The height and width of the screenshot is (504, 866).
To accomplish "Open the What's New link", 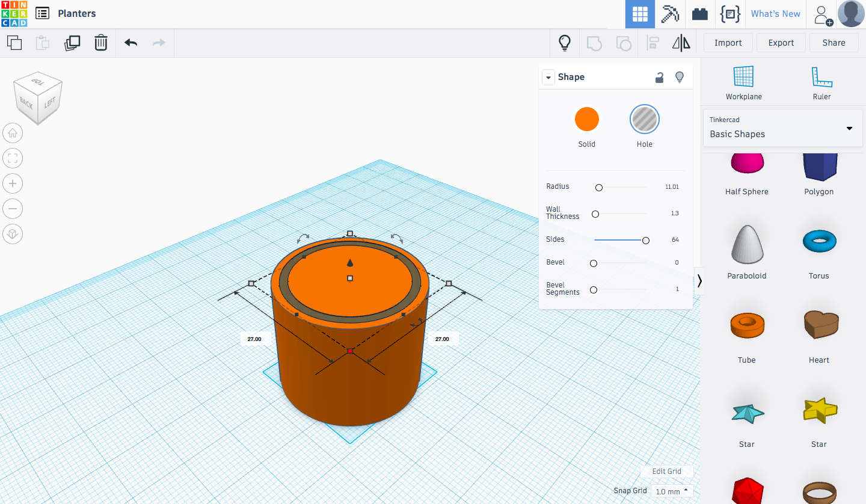I will [775, 14].
